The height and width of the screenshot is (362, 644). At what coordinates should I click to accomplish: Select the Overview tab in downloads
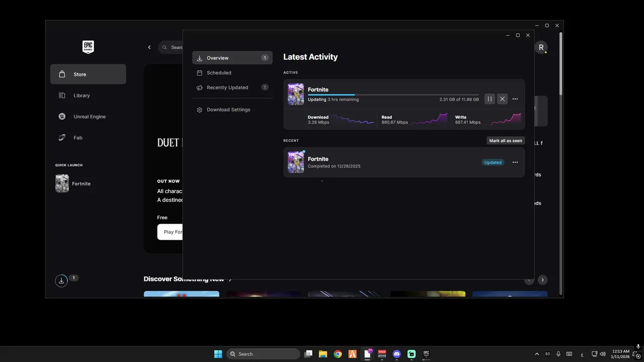point(232,58)
